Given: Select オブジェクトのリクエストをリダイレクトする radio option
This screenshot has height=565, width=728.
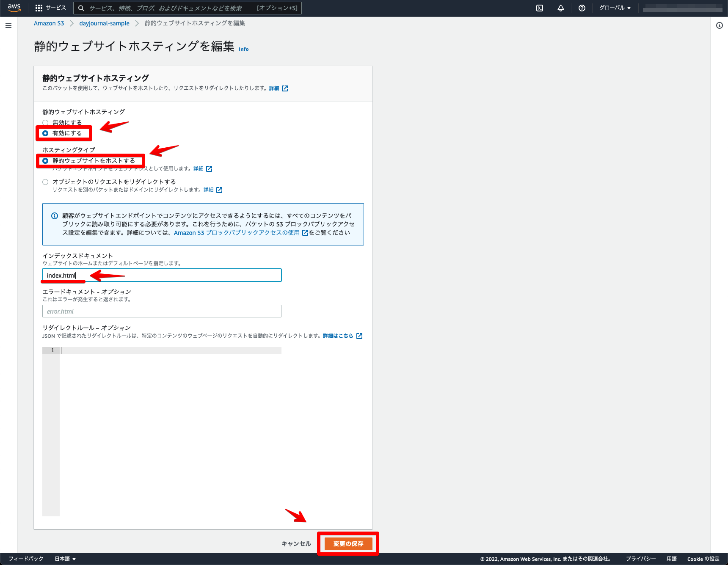Looking at the screenshot, I should 45,182.
